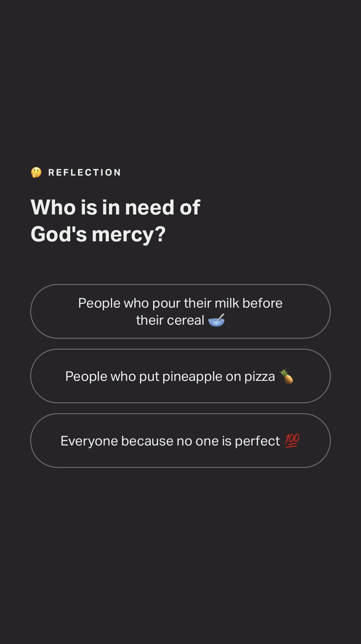This screenshot has height=644, width=361.
Task: Click the REFLECTION section label
Action: 85,173
